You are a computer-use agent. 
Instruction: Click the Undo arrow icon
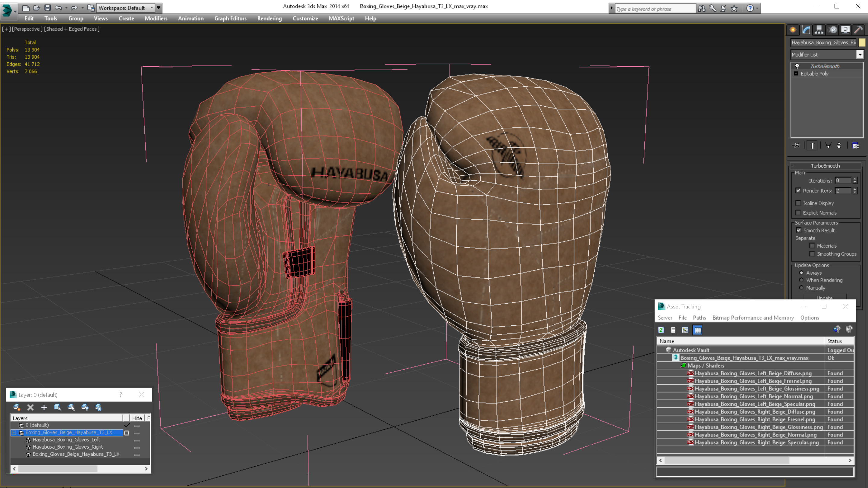click(x=58, y=8)
